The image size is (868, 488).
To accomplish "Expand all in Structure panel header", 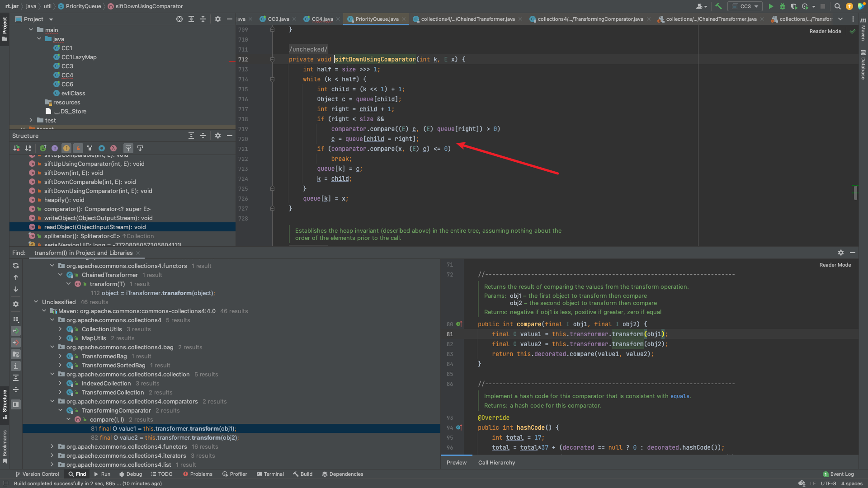I will point(191,136).
